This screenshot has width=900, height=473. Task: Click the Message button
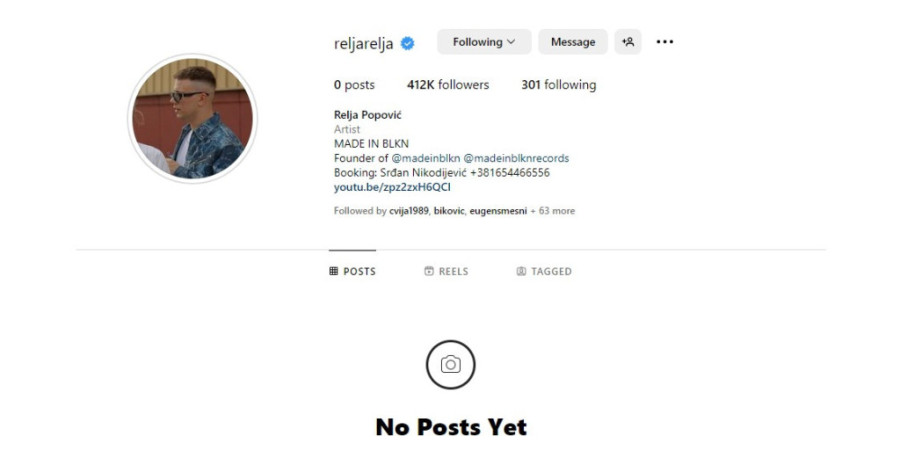[573, 42]
